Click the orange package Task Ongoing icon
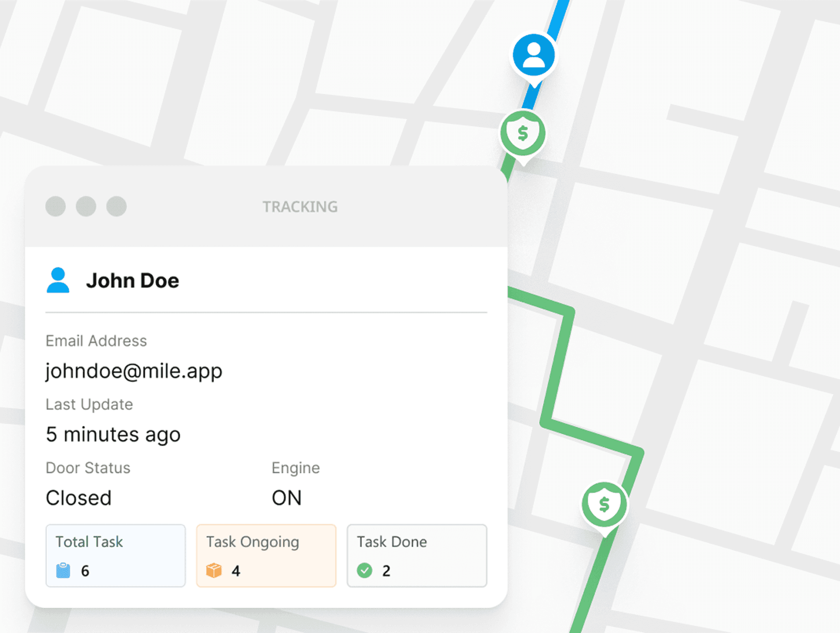Screen dimensions: 840x633 [213, 570]
